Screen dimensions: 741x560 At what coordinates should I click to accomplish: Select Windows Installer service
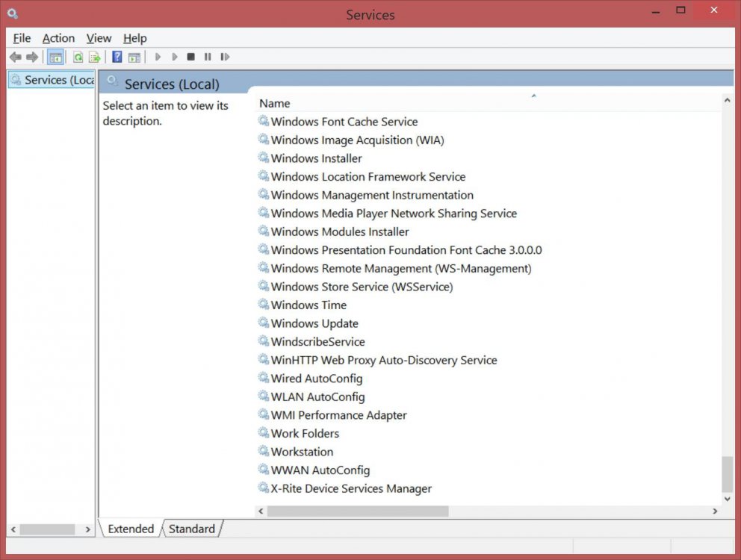(311, 158)
